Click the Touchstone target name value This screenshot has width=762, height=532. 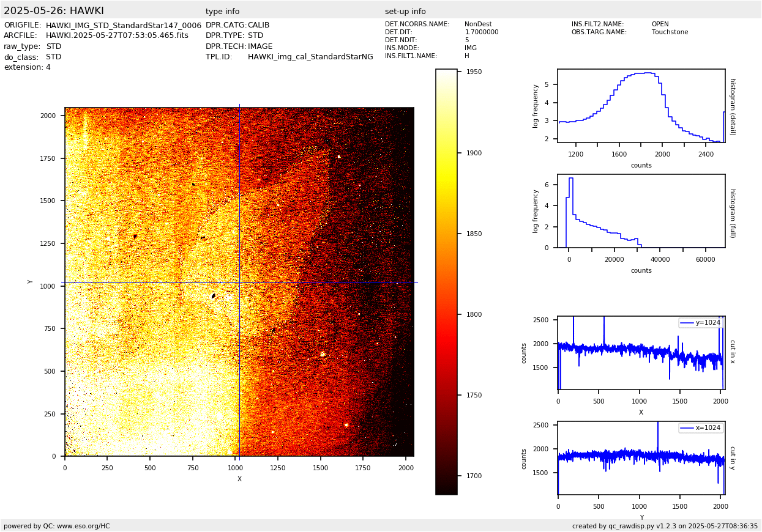(x=670, y=32)
